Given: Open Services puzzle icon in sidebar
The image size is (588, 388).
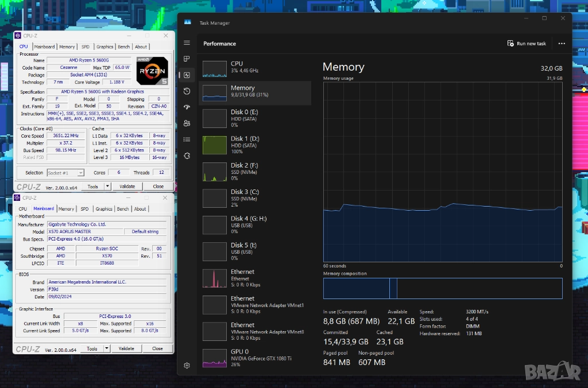Looking at the screenshot, I should 187,156.
